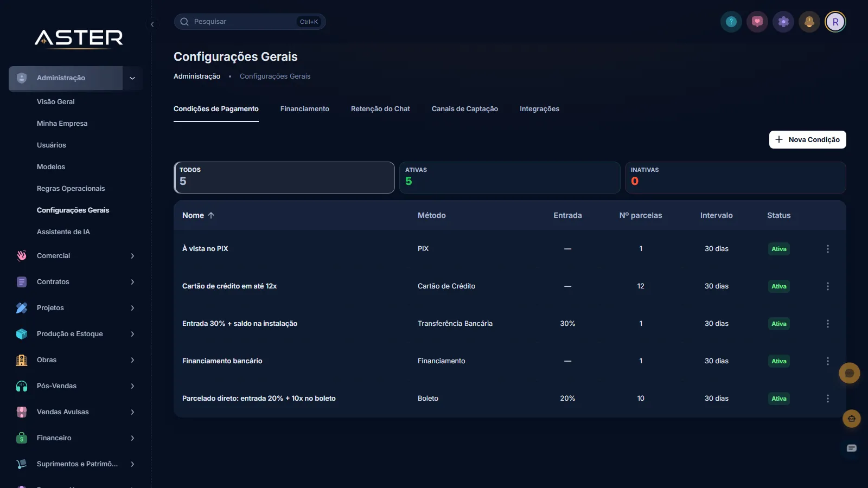The image size is (868, 488).
Task: Expand the Comercial submenu arrow
Action: (x=132, y=256)
